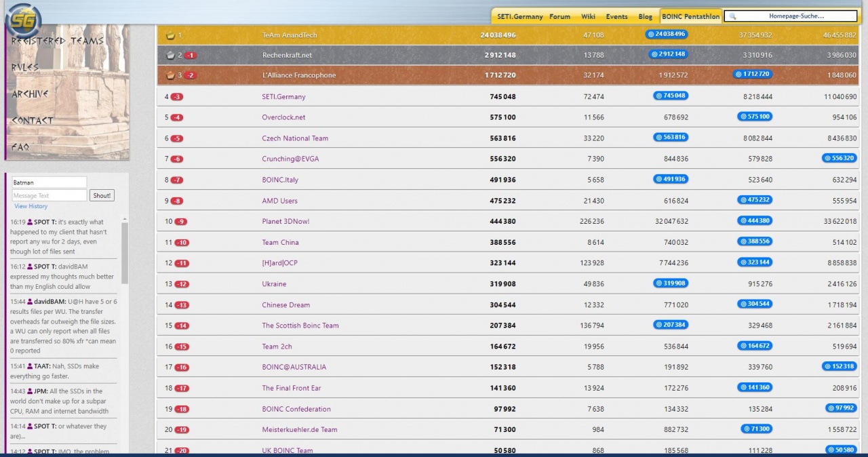Click the blue 491 936 badge for BOINC.Italy

coord(671,180)
